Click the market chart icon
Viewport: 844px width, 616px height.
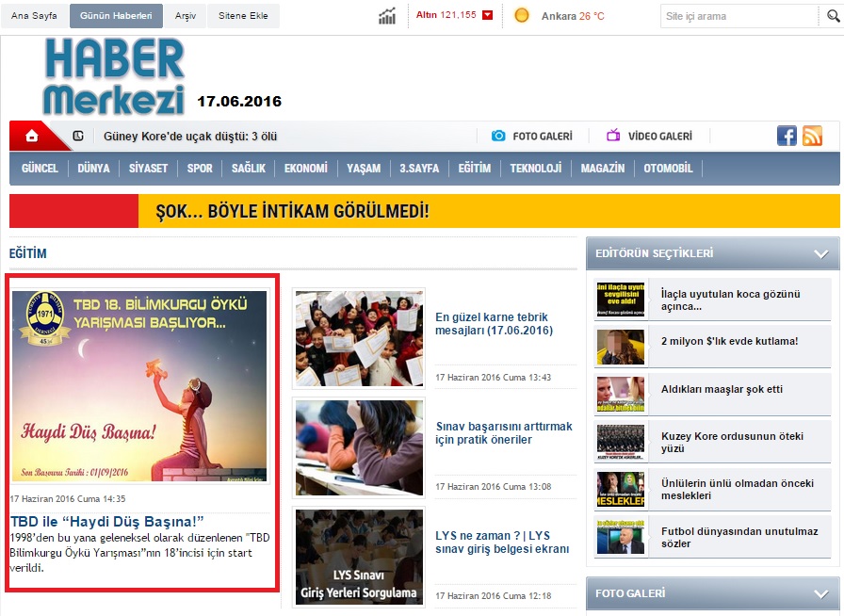pos(387,16)
